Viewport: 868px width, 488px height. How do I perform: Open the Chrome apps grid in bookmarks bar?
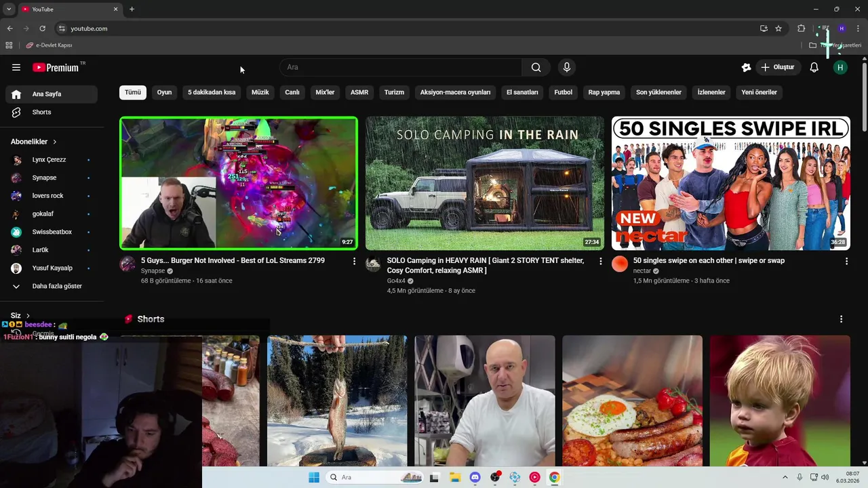[x=9, y=45]
